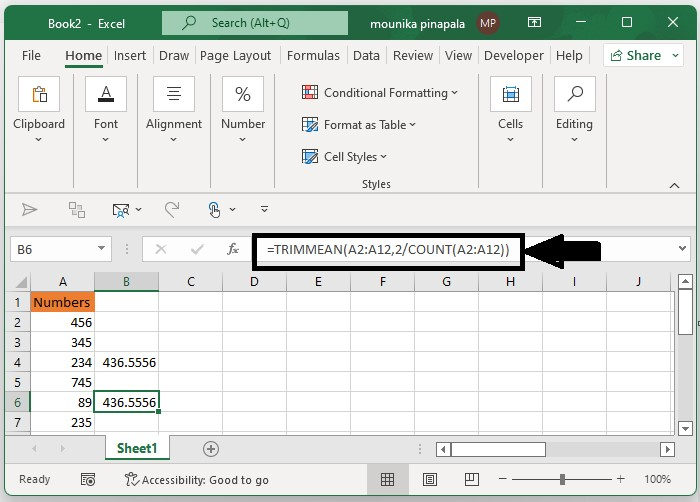Open touch mode dropdown arrow

233,209
